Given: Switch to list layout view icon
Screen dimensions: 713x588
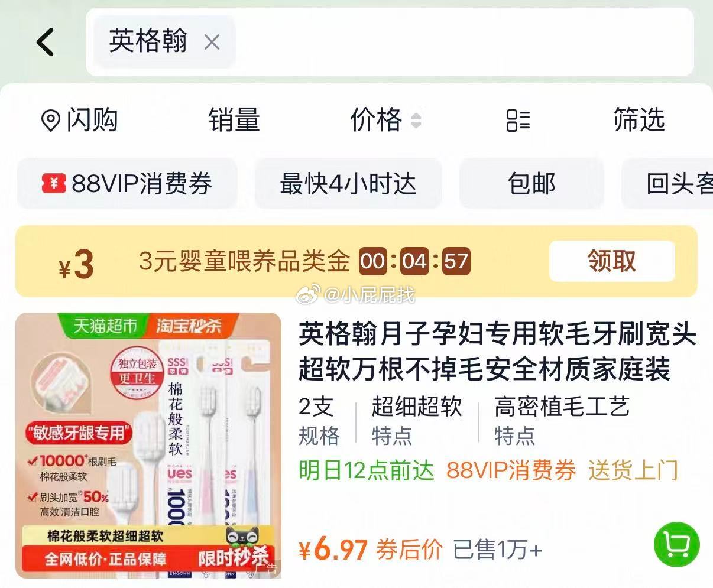Looking at the screenshot, I should click(518, 120).
